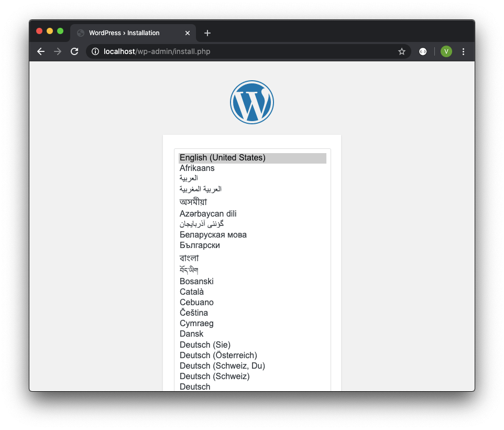
Task: Maximize the window with the green button
Action: 60,31
